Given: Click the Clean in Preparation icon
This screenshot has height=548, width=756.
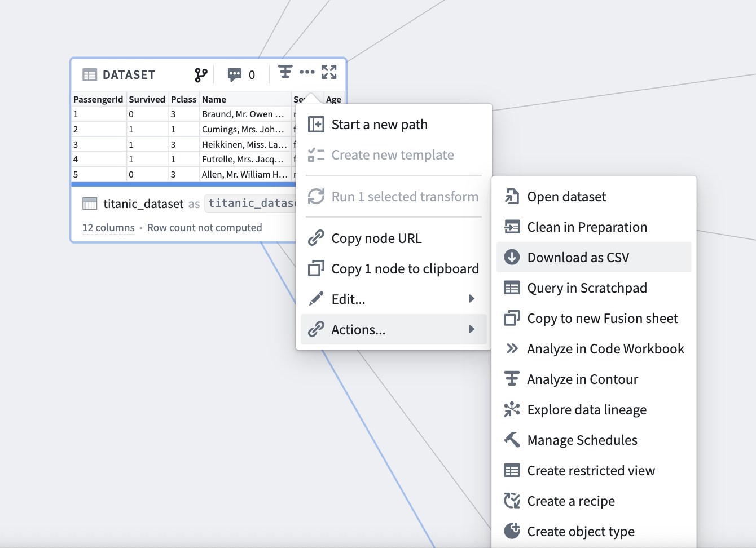Looking at the screenshot, I should (x=512, y=227).
